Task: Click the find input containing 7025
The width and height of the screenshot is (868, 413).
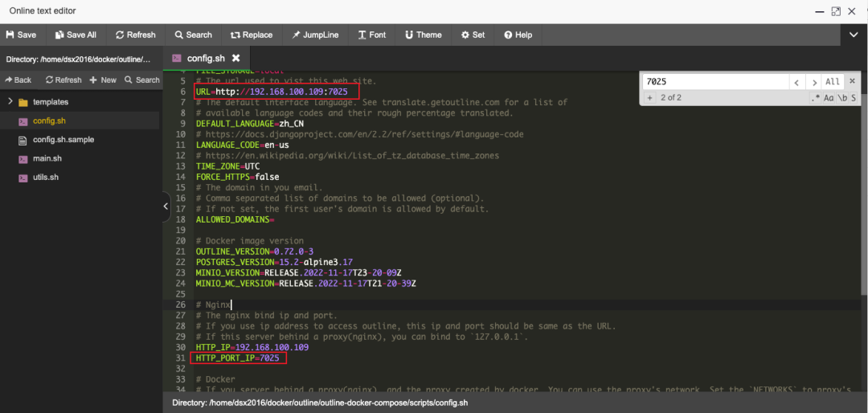Action: point(715,81)
